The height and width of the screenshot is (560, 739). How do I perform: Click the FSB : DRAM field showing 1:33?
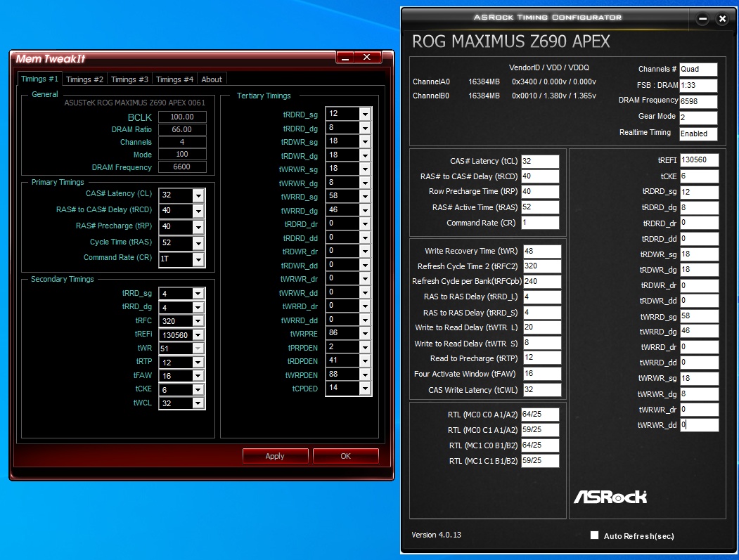[698, 85]
